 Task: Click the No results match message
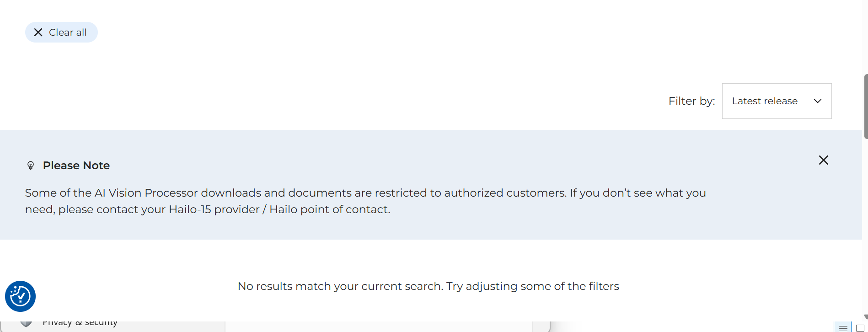click(x=428, y=286)
